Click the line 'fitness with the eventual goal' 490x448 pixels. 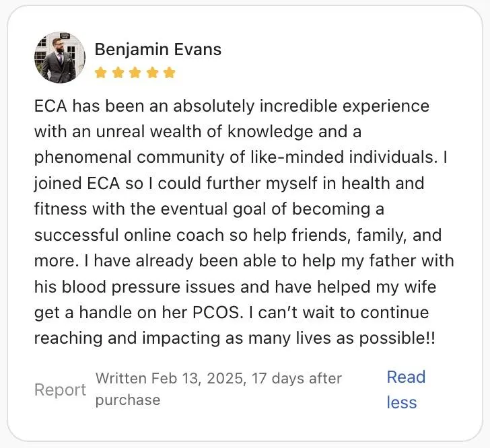click(x=209, y=209)
